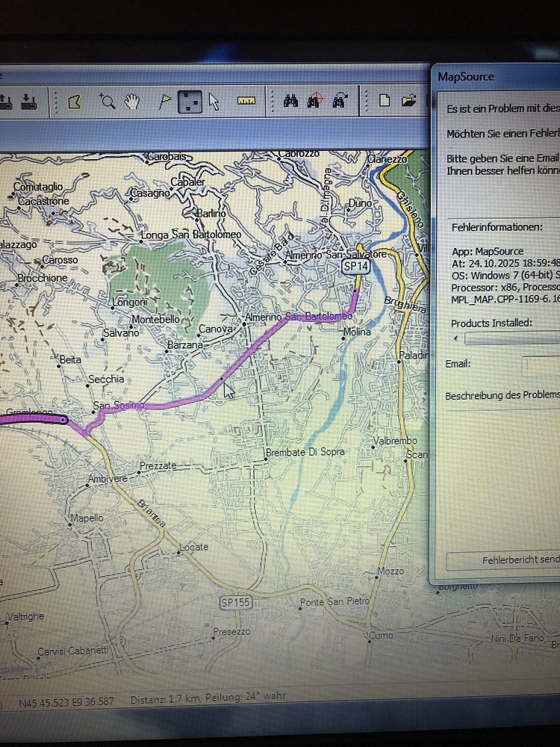Open a file using the folder icon
This screenshot has height=747, width=560.
408,100
